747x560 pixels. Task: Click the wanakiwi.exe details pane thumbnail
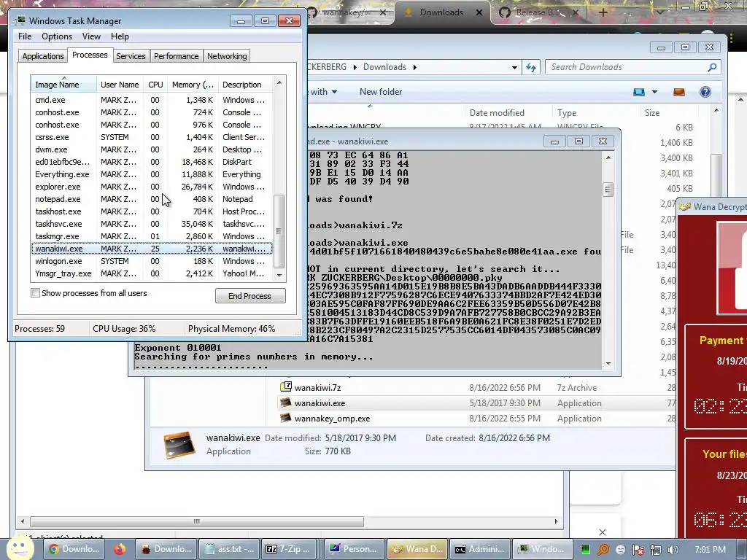pyautogui.click(x=179, y=444)
